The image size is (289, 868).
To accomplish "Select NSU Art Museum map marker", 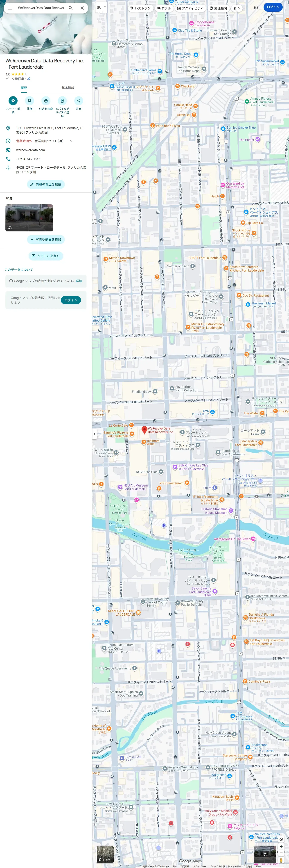I will click(120, 487).
